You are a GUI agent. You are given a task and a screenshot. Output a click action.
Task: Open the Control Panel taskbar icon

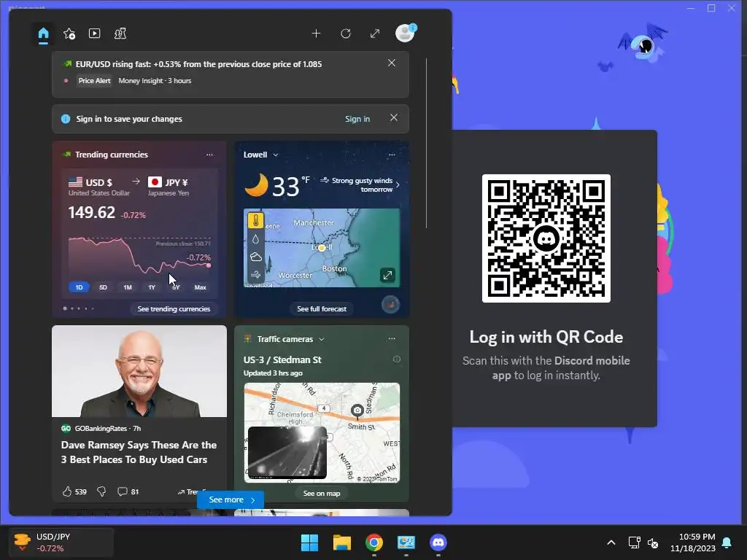(x=406, y=542)
